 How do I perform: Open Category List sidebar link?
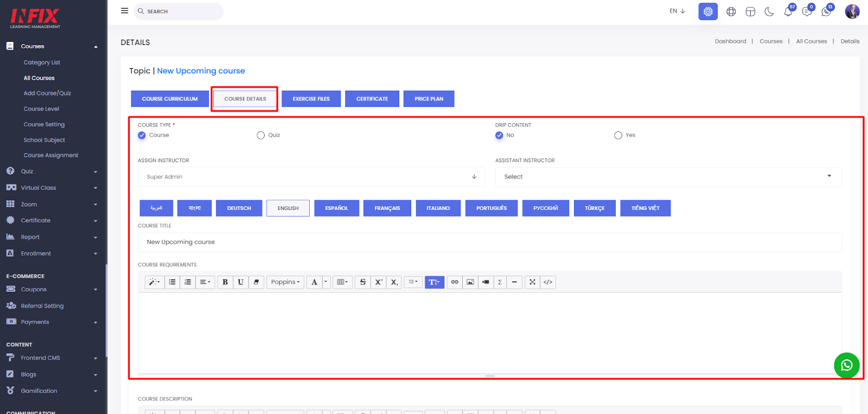pyautogui.click(x=42, y=62)
